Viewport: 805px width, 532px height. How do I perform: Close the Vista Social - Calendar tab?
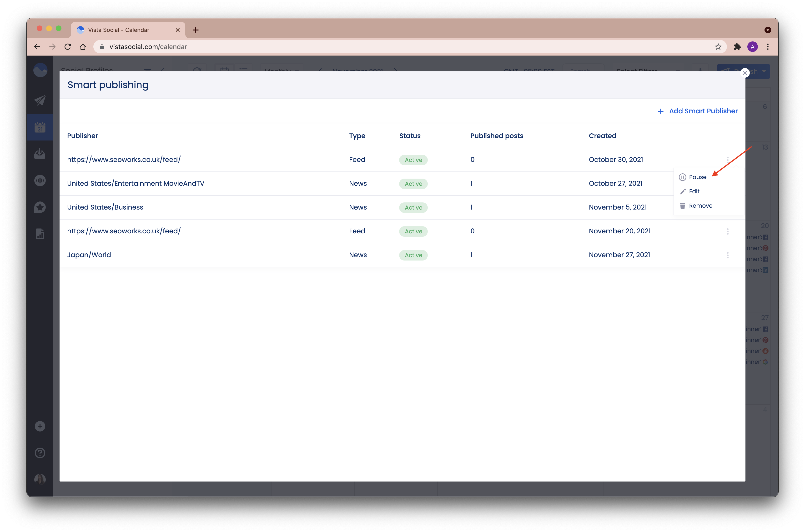(x=177, y=30)
